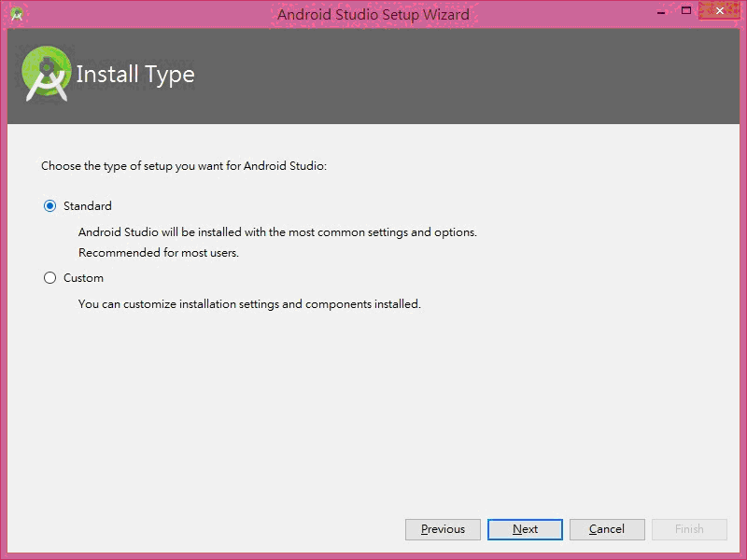Choose the Custom install type radio button
The image size is (747, 560).
pos(50,277)
